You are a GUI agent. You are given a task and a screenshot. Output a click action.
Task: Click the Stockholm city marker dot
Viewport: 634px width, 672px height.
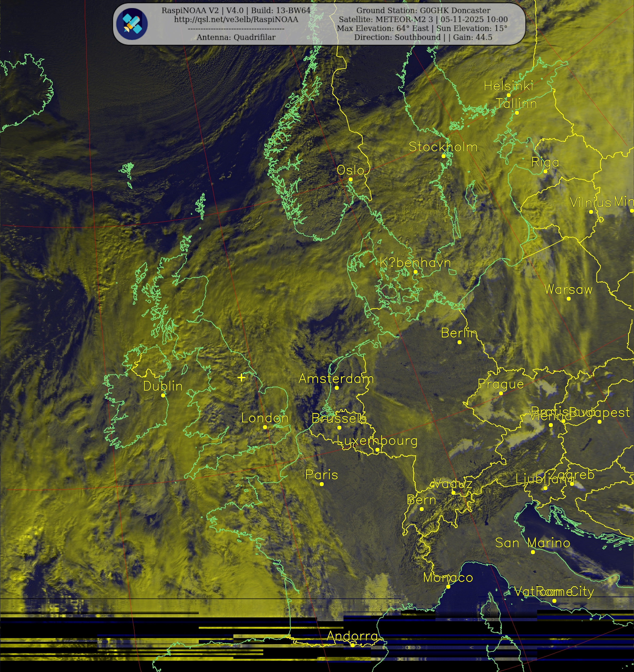(444, 156)
